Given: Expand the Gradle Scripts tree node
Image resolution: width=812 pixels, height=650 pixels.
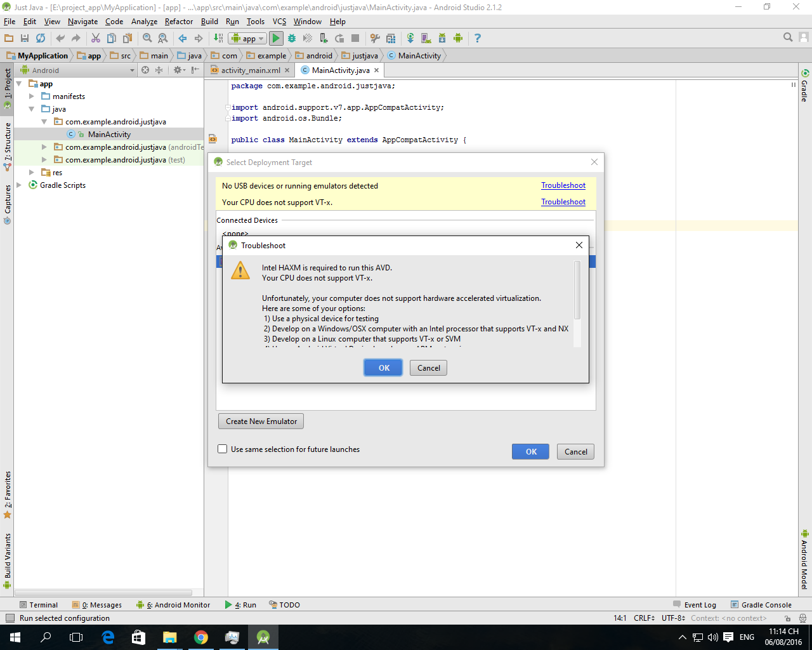Looking at the screenshot, I should pos(19,185).
